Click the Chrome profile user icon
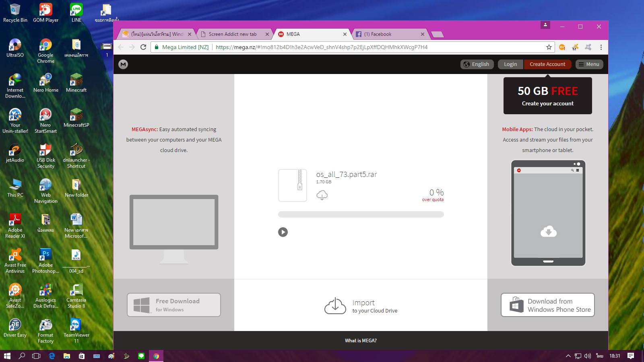The width and height of the screenshot is (644, 362). coord(545,25)
